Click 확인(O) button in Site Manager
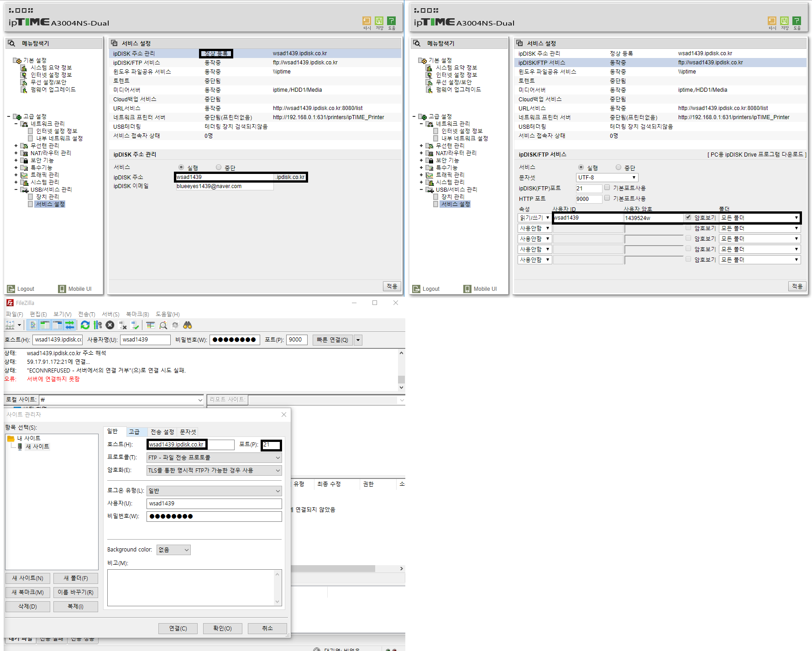812x651 pixels. tap(223, 629)
